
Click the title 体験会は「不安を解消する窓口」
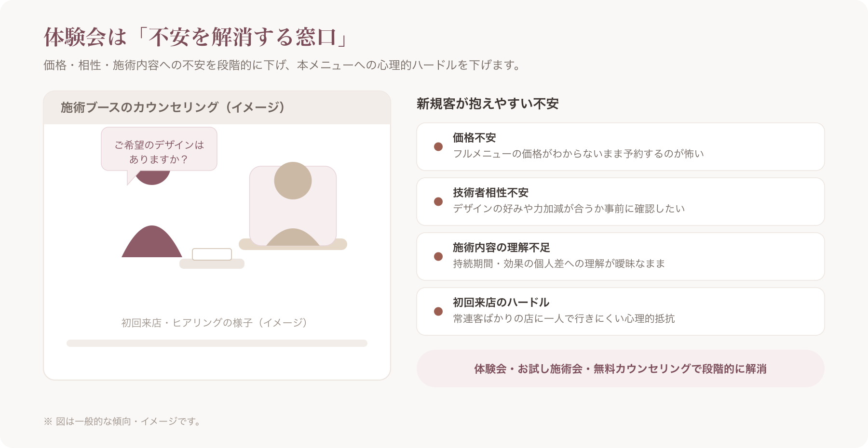tap(195, 37)
